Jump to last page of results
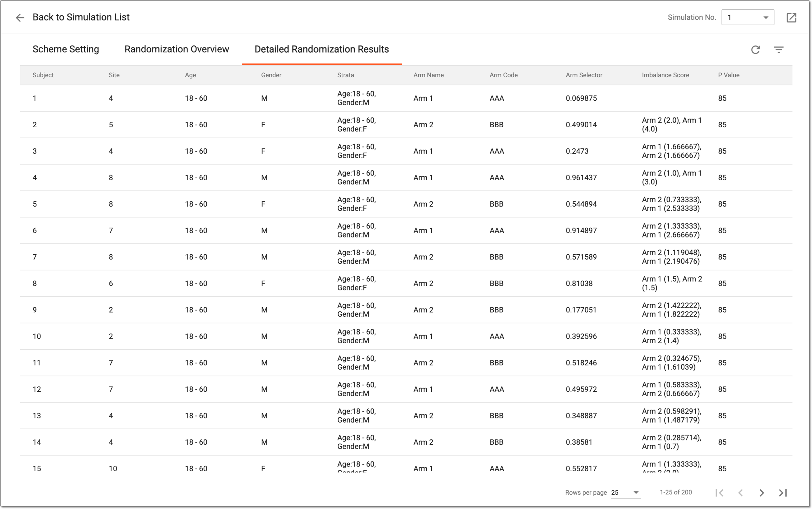The height and width of the screenshot is (509, 812). point(783,493)
